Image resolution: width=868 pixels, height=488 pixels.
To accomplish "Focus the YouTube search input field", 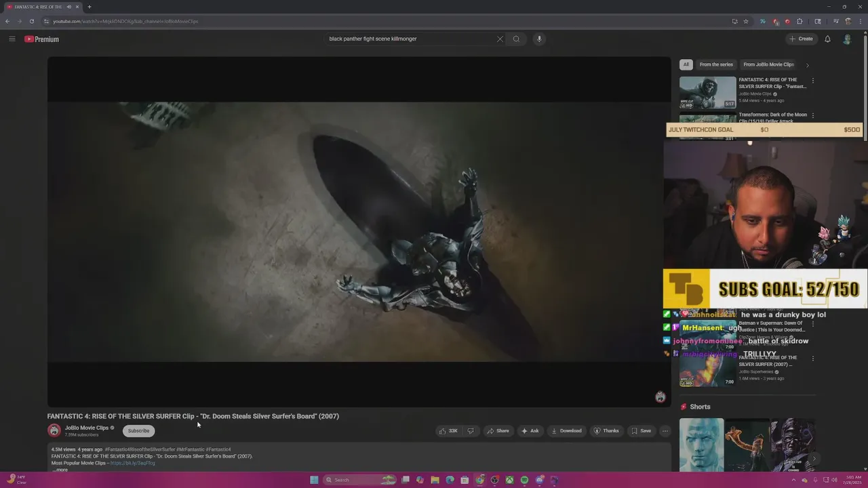I will pos(410,39).
